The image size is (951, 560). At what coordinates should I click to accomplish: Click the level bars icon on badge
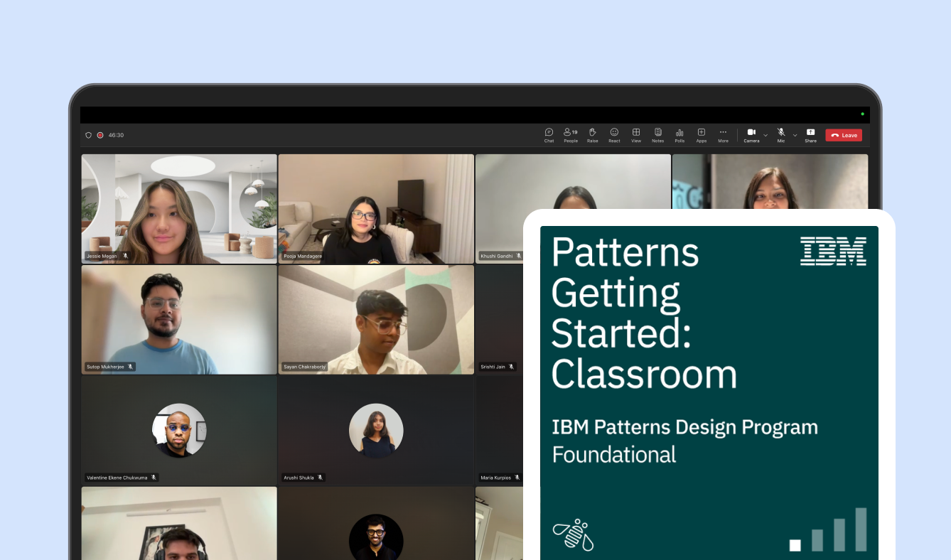click(828, 529)
